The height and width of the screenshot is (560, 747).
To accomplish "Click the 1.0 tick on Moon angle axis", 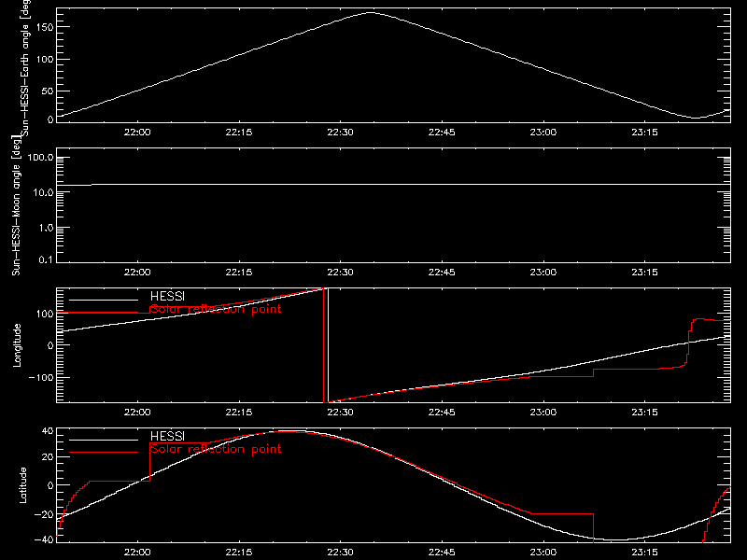I will 46,228.
